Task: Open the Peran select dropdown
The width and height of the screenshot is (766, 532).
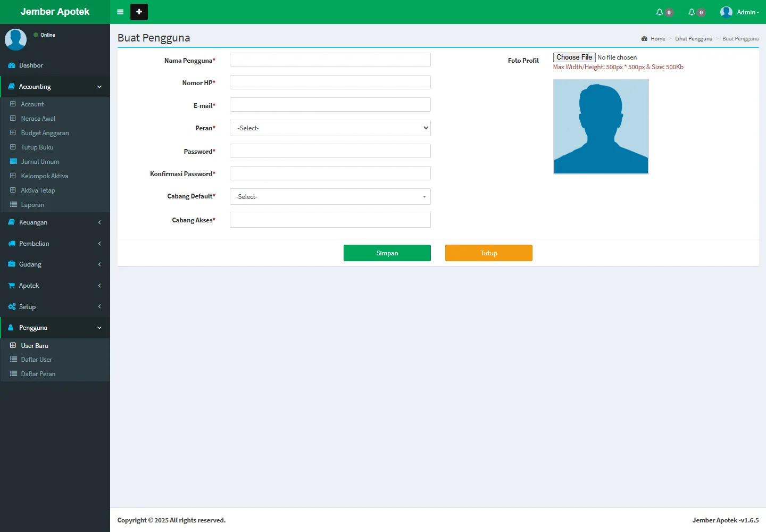Action: [330, 128]
